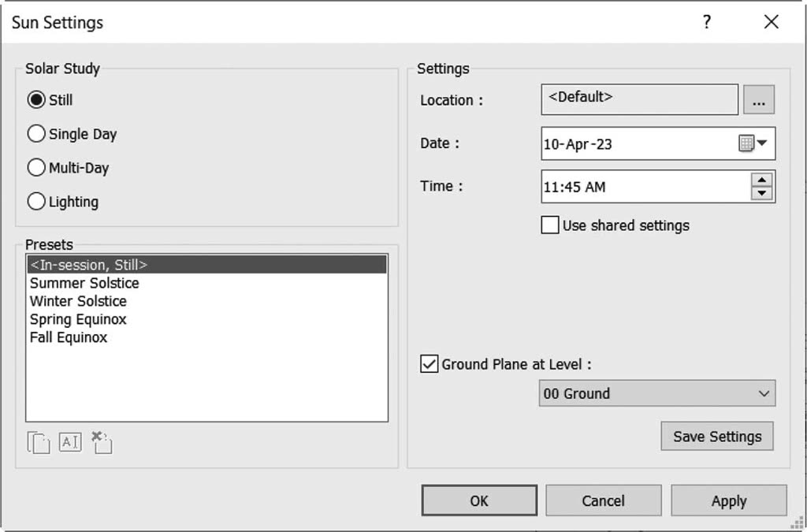Select the Multi-Day radio button
Screen dimensions: 807x532
(x=36, y=168)
